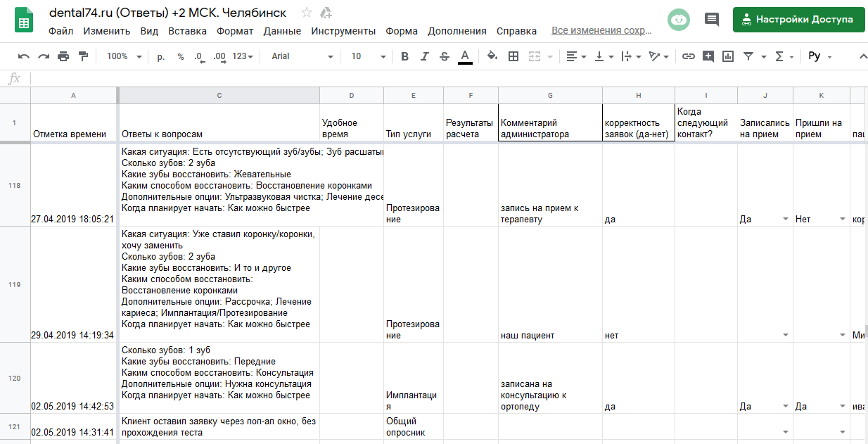Star the dental74.ru document
868x444 pixels.
tap(307, 13)
